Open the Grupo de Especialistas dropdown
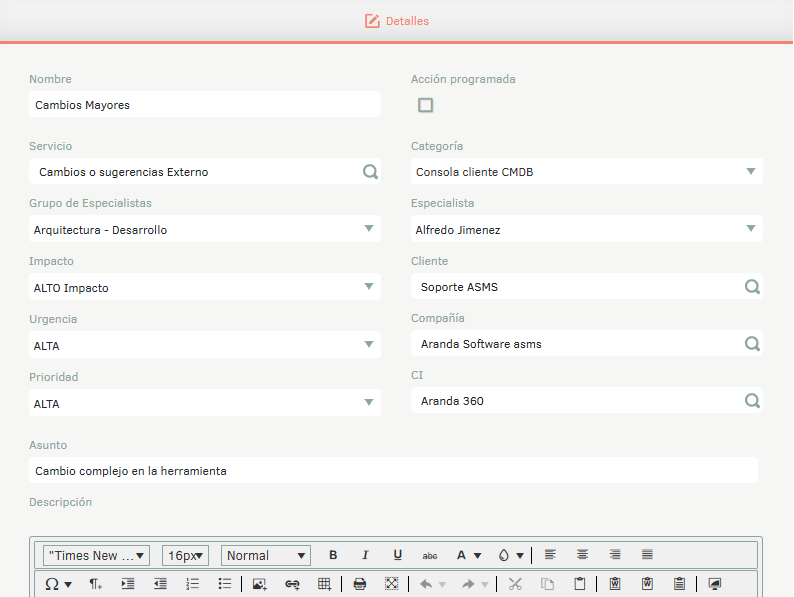 [369, 230]
